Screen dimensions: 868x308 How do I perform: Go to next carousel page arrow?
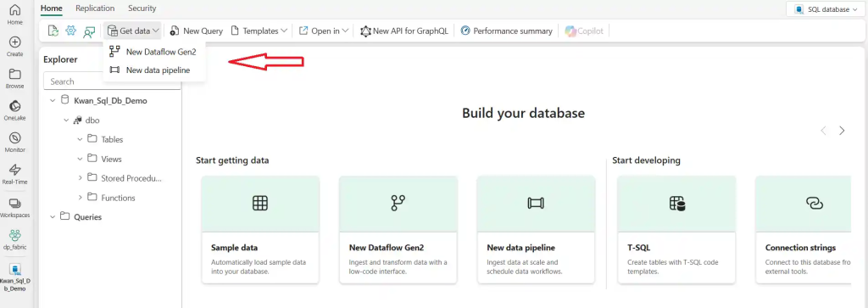(842, 131)
